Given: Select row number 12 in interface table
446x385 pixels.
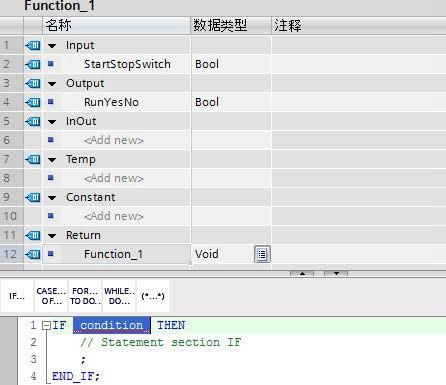Looking at the screenshot, I should click(12, 254).
